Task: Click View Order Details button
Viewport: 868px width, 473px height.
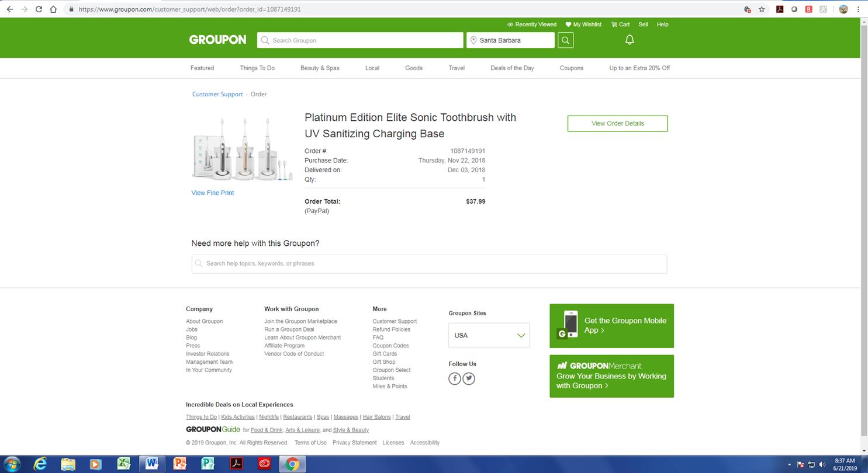Action: (x=617, y=124)
